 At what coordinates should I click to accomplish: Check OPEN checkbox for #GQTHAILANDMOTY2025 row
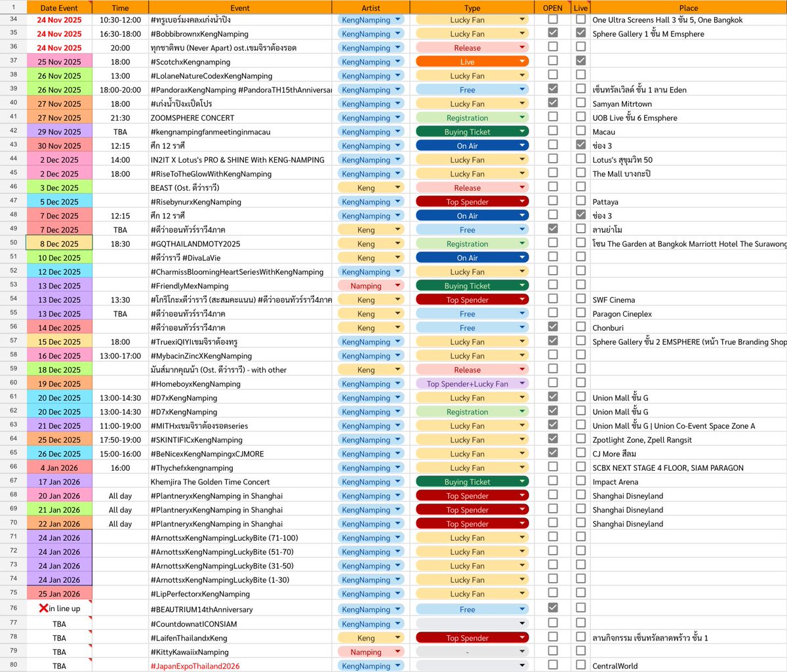point(553,243)
